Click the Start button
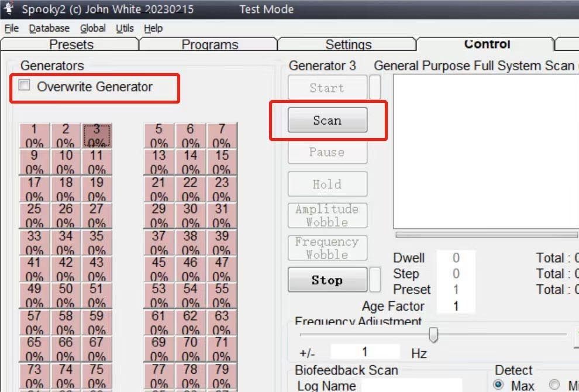Viewport: 579px width, 392px height. (327, 88)
